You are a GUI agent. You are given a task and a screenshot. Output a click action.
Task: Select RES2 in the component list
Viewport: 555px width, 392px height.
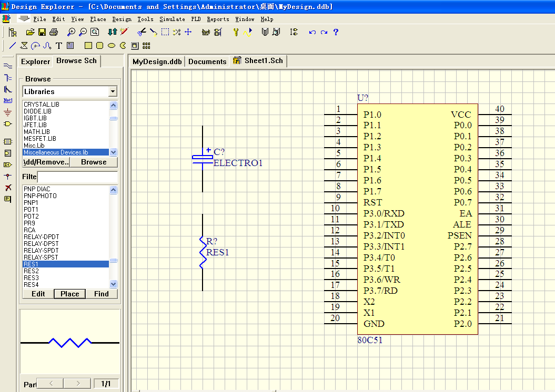click(31, 271)
